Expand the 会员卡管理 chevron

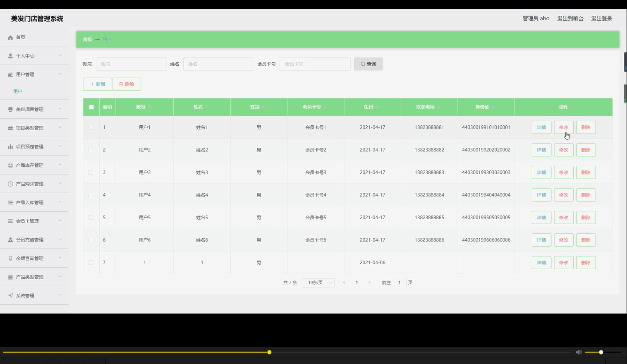60,220
